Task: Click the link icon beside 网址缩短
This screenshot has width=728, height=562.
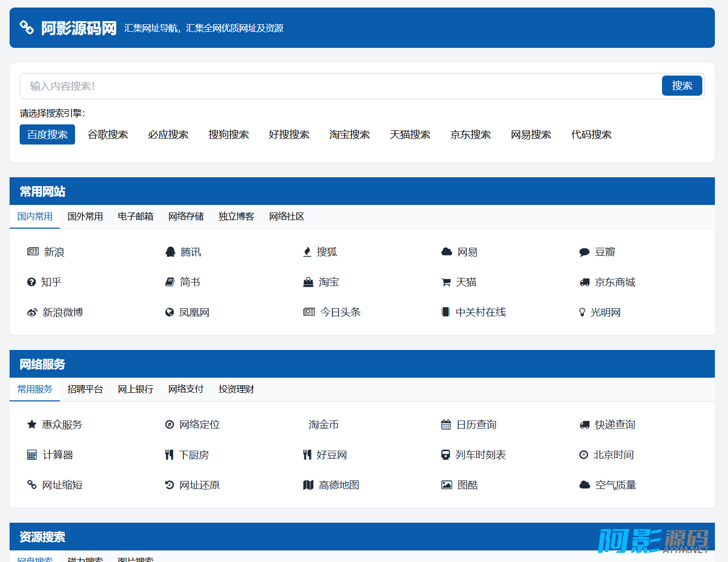Action: pos(32,484)
